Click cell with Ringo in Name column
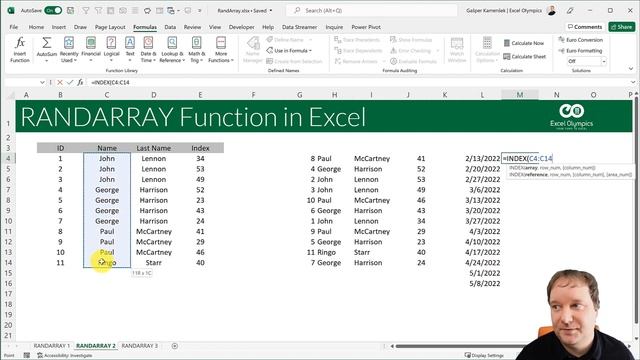Viewport: 640px width, 360px height. 107,263
